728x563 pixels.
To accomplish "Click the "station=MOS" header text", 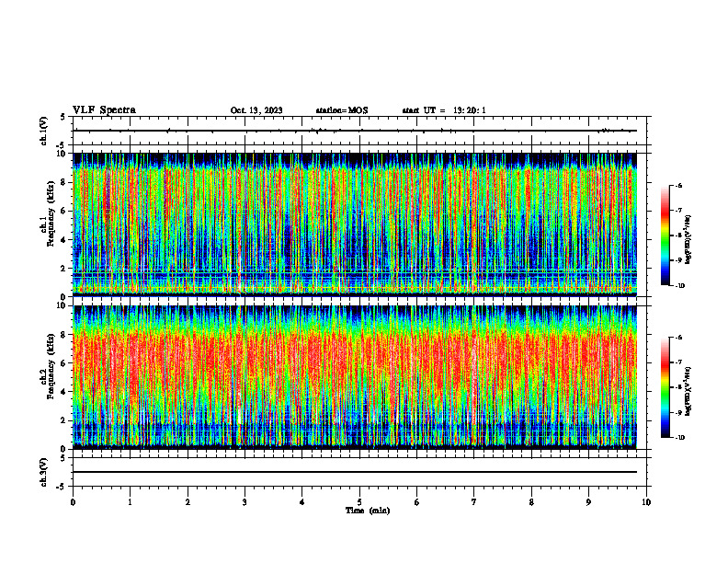I will (342, 110).
